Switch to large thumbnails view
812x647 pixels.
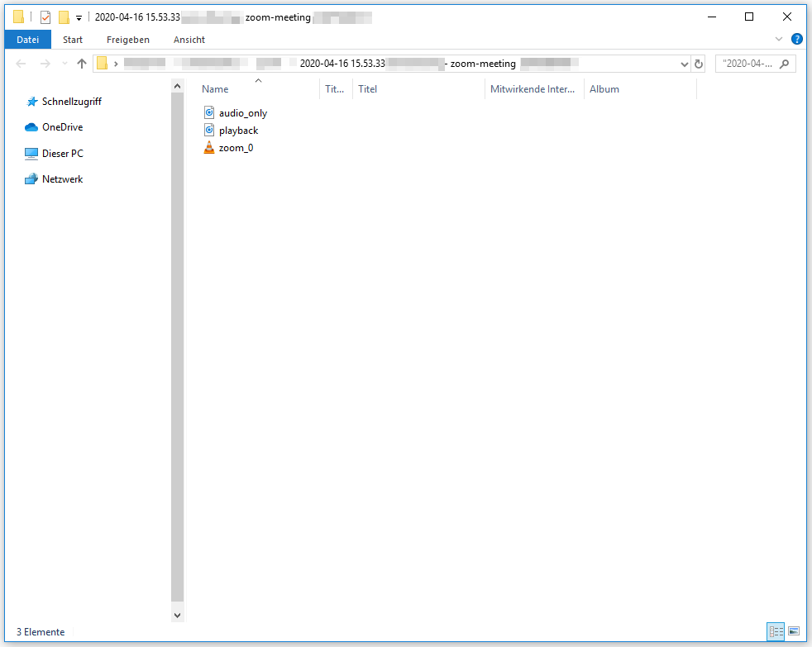click(794, 631)
